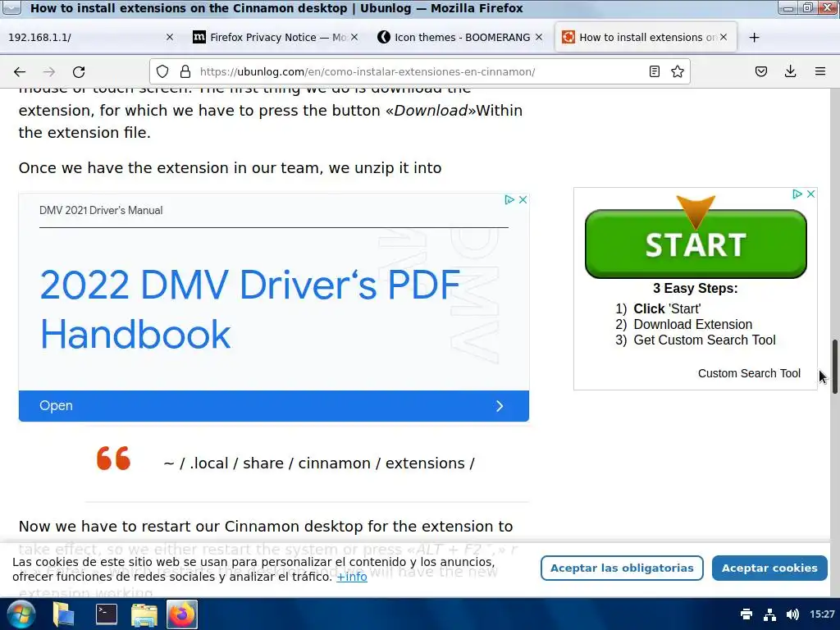Open the folder icon in taskbar
The width and height of the screenshot is (840, 630).
tap(144, 614)
